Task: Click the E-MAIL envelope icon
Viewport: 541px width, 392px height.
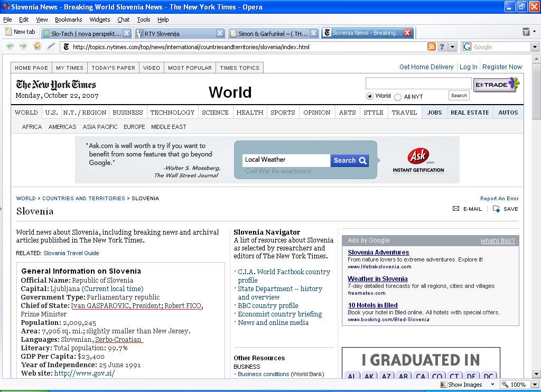Action: 456,209
